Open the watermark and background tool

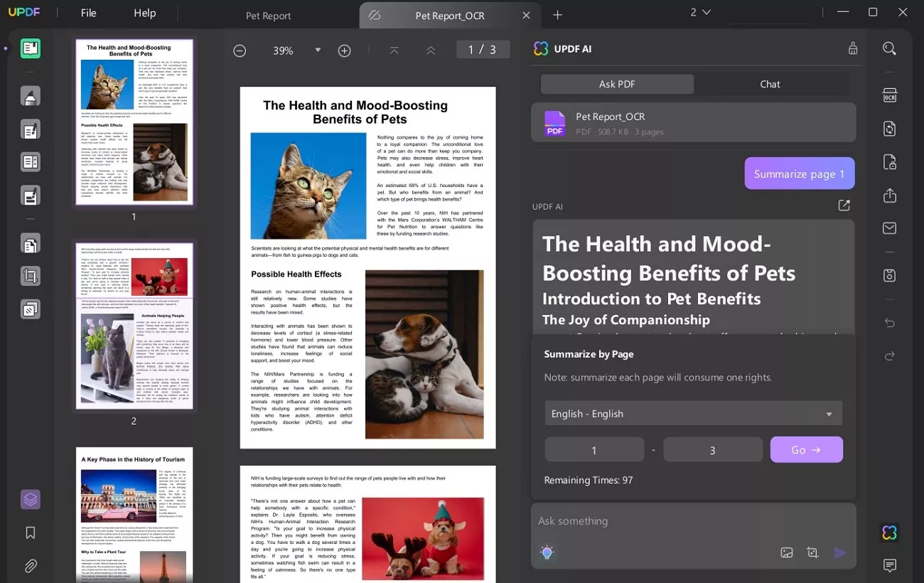pyautogui.click(x=31, y=309)
